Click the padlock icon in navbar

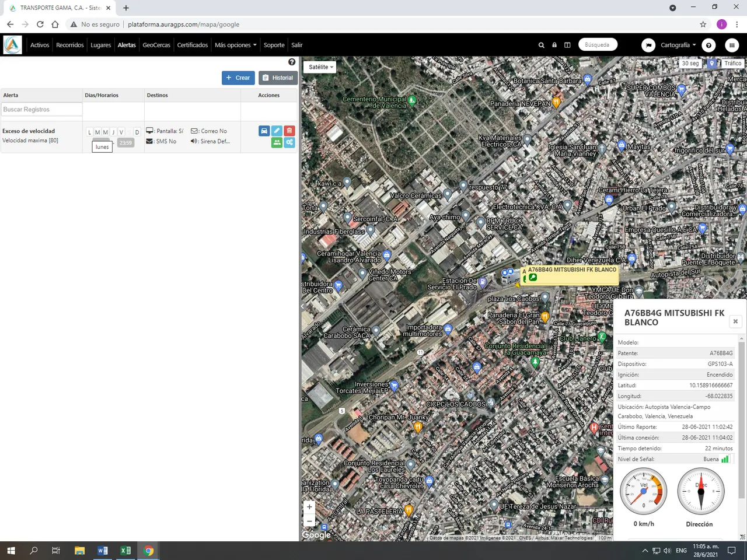click(554, 45)
